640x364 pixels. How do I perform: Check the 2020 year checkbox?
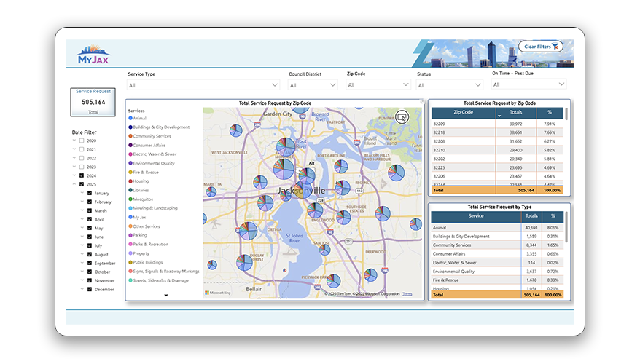(82, 141)
